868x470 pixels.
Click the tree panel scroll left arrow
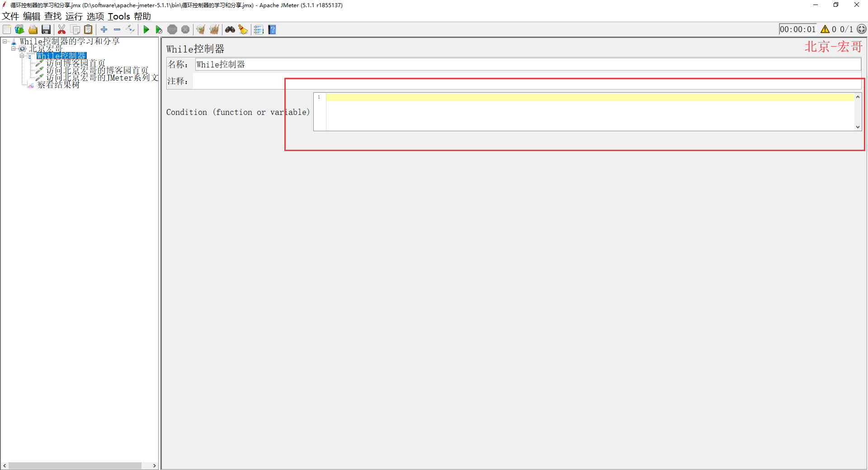(x=5, y=465)
